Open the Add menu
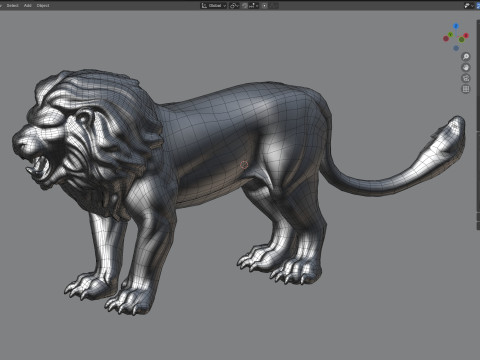This screenshot has width=480, height=360. pyautogui.click(x=28, y=5)
